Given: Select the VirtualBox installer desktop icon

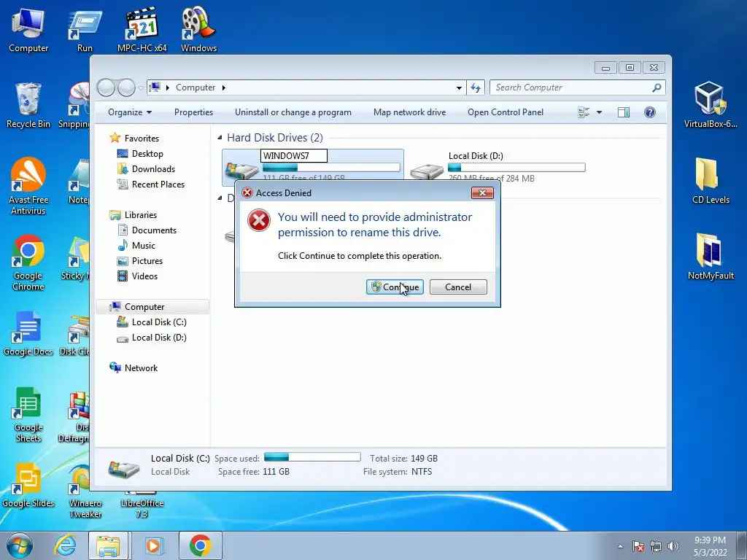Looking at the screenshot, I should (x=711, y=105).
